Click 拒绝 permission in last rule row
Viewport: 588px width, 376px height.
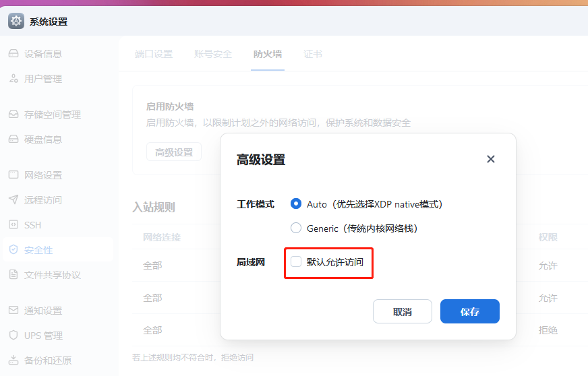[x=548, y=330]
